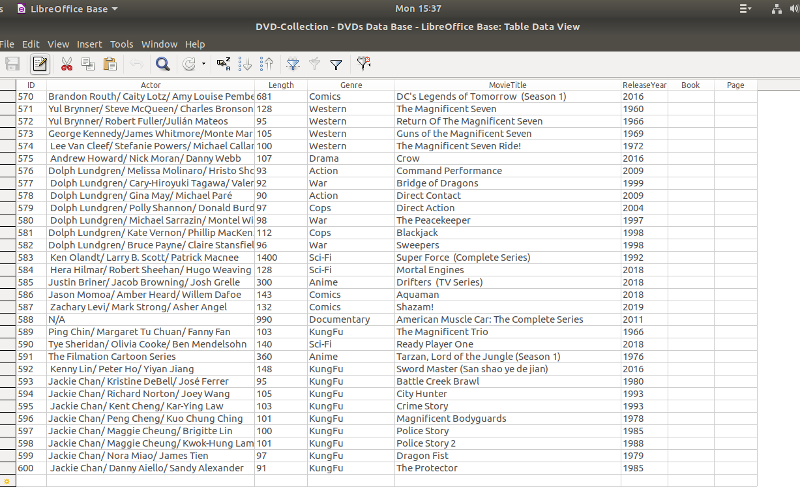
Task: Click the top bar list menu icon
Action: point(745,9)
